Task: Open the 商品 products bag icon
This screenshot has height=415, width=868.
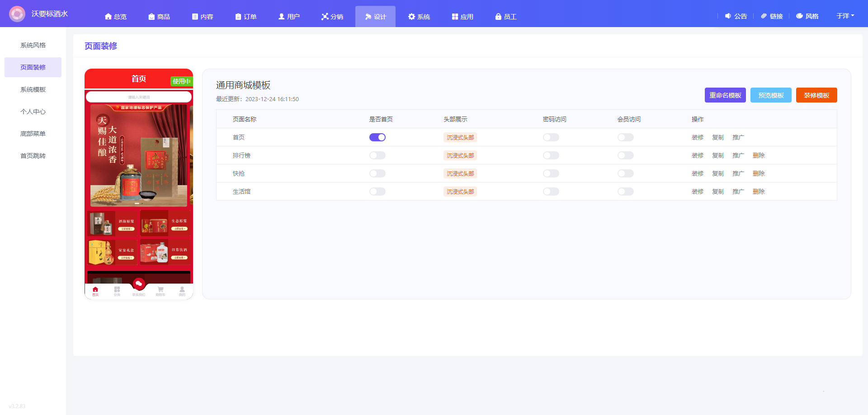Action: [x=151, y=16]
